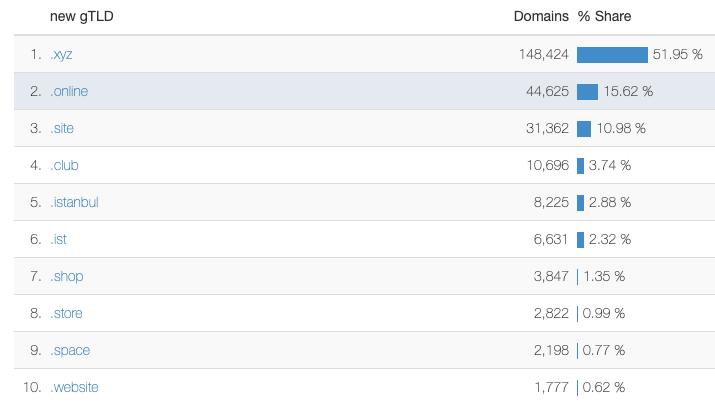Image resolution: width=715 pixels, height=406 pixels.
Task: Click the "Domains" column header
Action: [x=541, y=17]
